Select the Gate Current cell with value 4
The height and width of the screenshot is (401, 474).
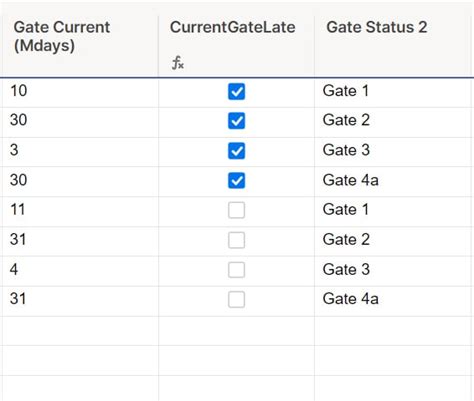click(x=80, y=271)
